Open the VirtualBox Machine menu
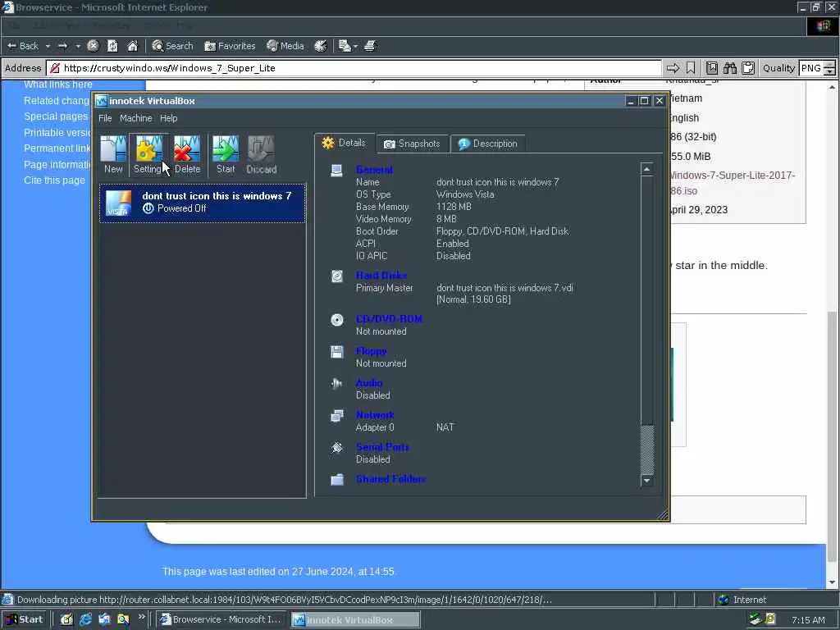This screenshot has width=840, height=630. (x=135, y=118)
